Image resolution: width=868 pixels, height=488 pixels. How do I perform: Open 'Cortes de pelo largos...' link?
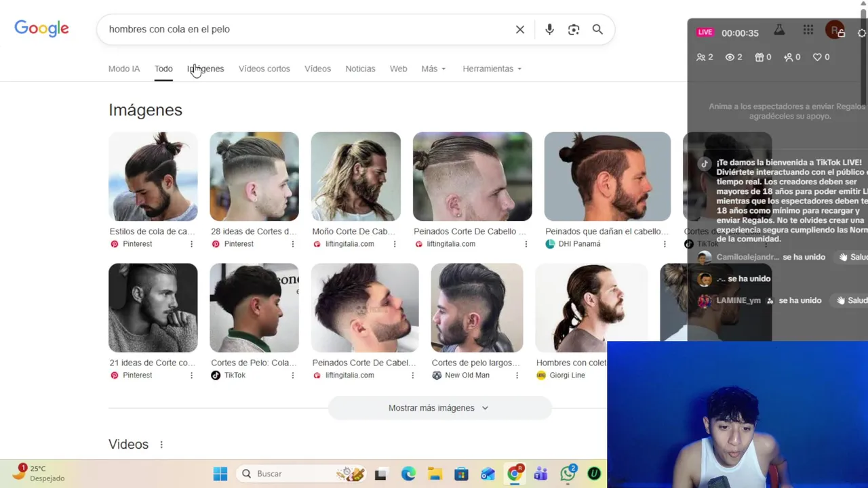pyautogui.click(x=476, y=363)
